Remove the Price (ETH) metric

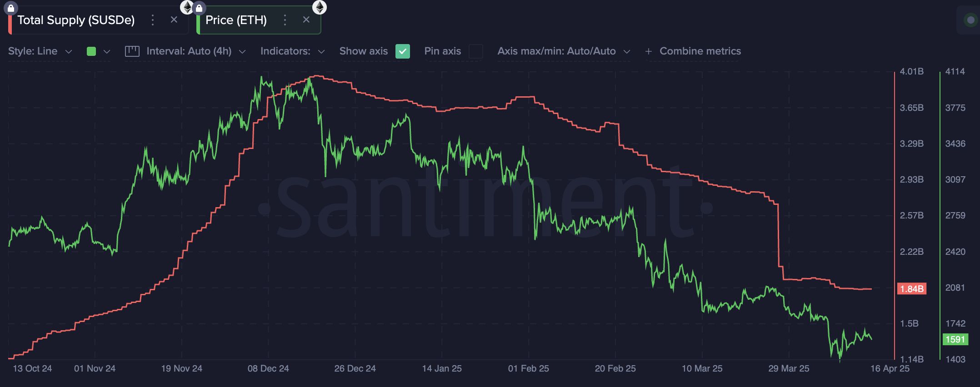tap(306, 20)
